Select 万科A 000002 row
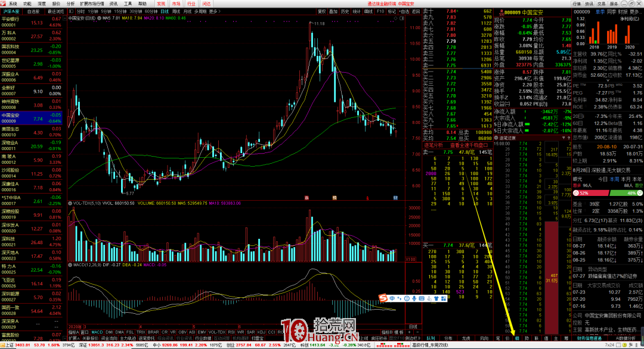 pos(32,36)
